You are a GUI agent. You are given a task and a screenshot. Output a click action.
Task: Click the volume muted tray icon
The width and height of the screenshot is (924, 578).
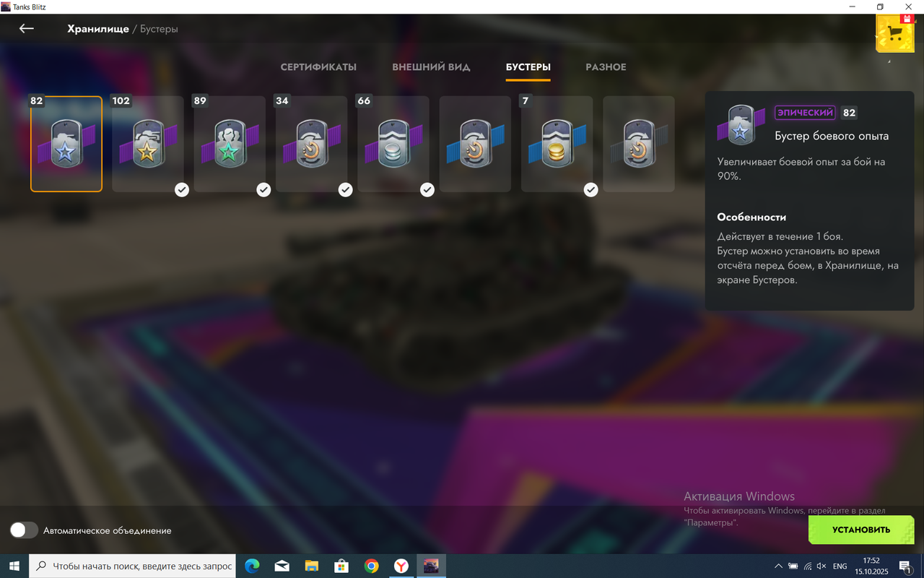pos(821,566)
